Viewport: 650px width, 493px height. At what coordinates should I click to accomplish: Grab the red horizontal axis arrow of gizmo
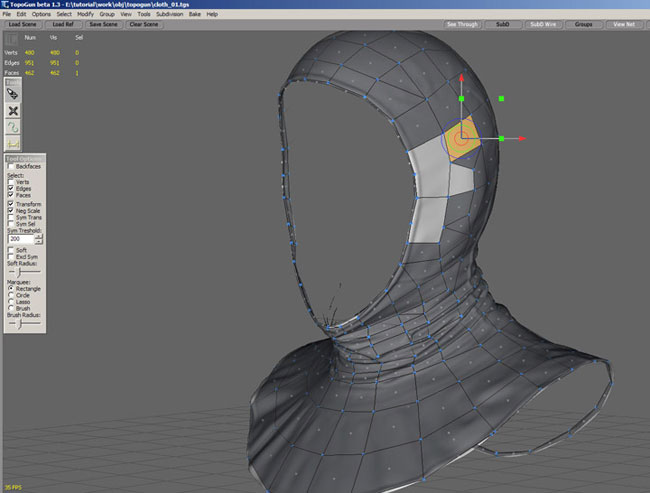click(x=522, y=138)
